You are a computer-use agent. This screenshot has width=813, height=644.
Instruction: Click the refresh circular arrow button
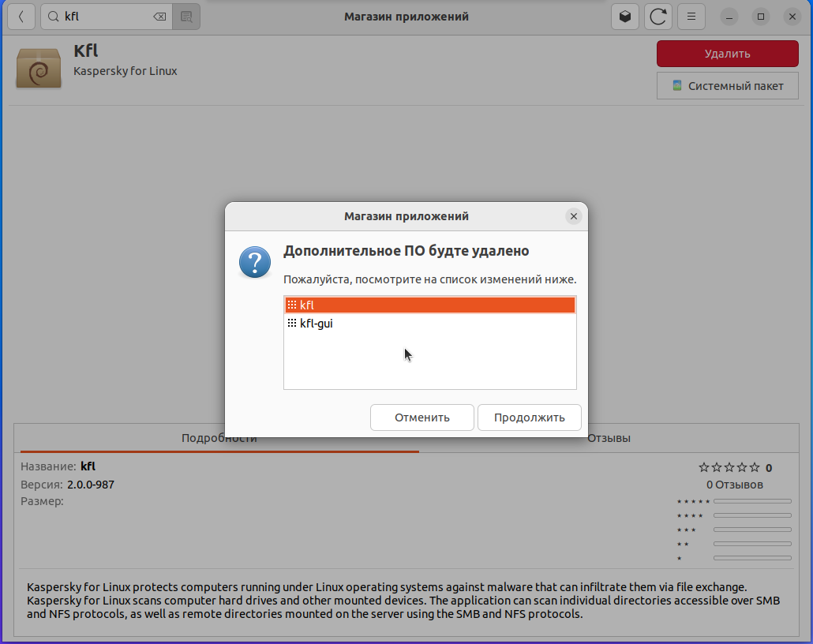click(x=658, y=17)
